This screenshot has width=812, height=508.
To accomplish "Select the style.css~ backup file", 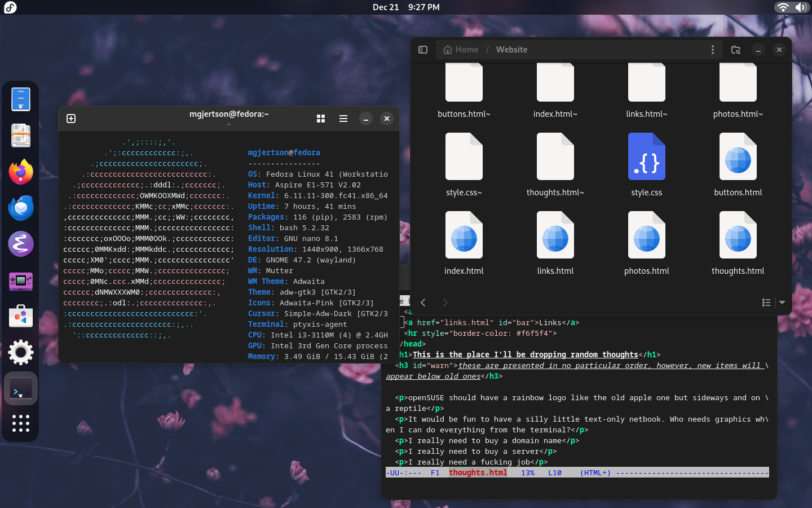I will pyautogui.click(x=464, y=164).
